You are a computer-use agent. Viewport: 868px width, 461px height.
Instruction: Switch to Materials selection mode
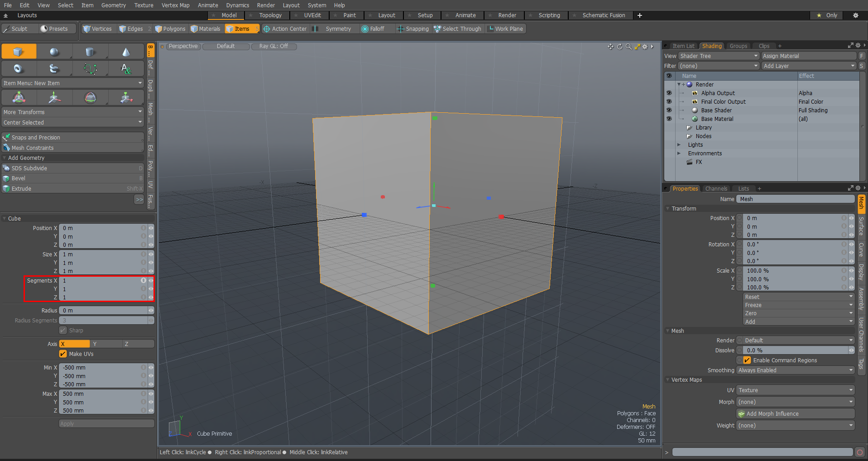[206, 29]
